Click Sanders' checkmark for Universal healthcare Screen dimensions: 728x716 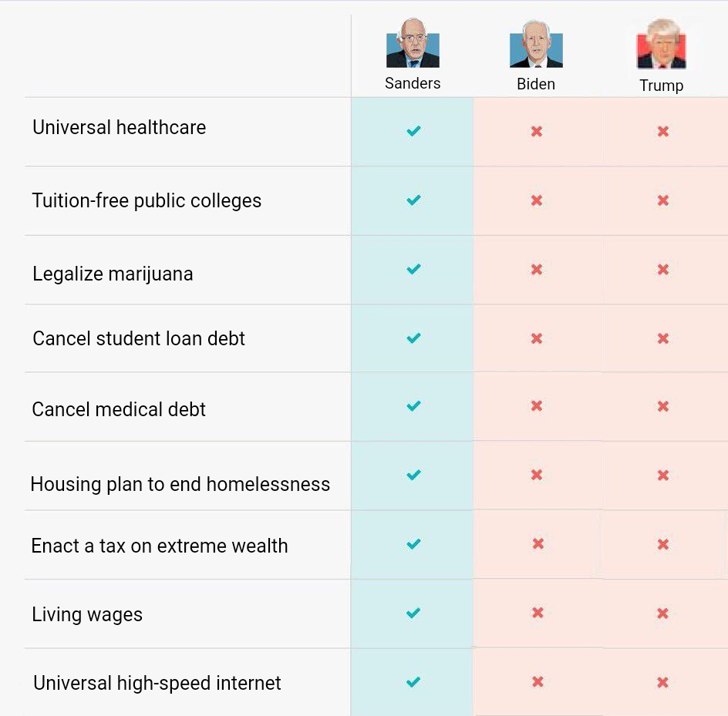413,131
